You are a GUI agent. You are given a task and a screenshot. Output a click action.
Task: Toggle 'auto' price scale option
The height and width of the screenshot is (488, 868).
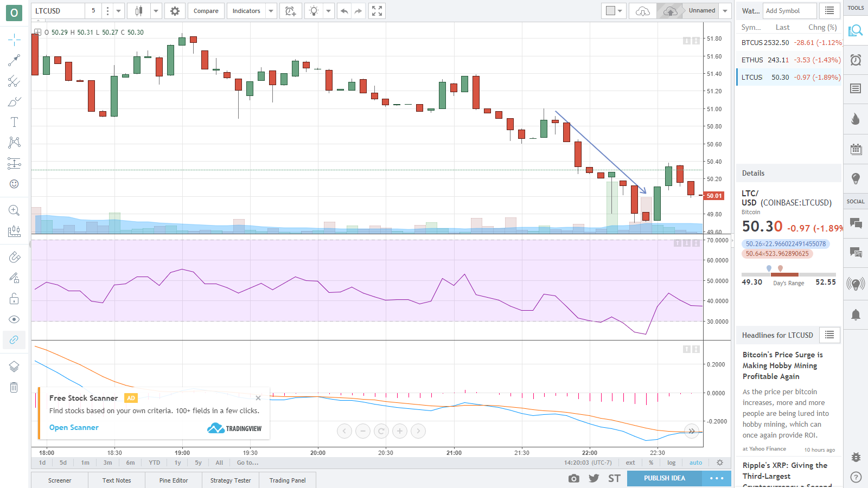coord(695,463)
